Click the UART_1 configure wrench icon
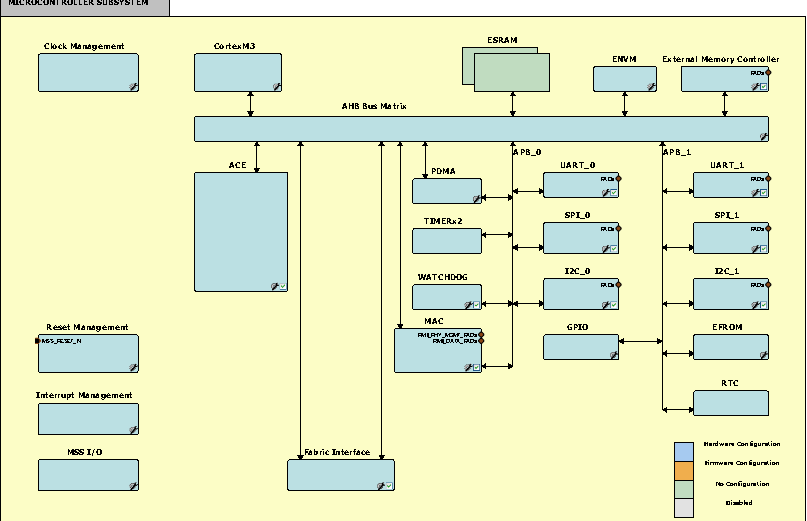 755,192
